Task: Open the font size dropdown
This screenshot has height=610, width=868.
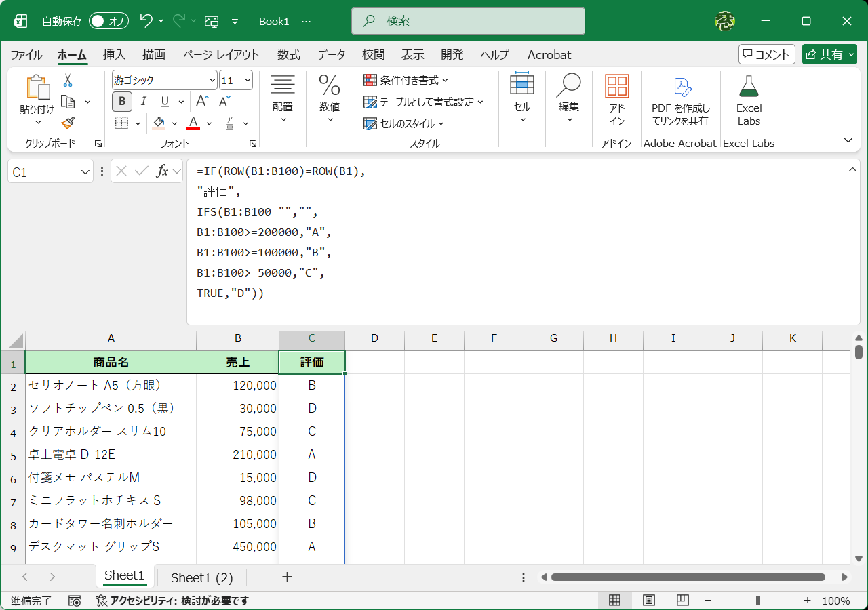Action: coord(246,80)
